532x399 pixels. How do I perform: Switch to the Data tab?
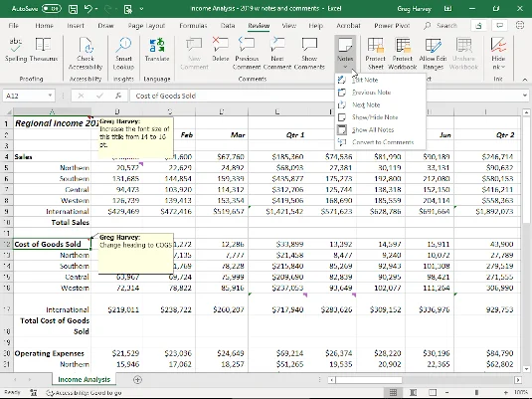coord(228,26)
